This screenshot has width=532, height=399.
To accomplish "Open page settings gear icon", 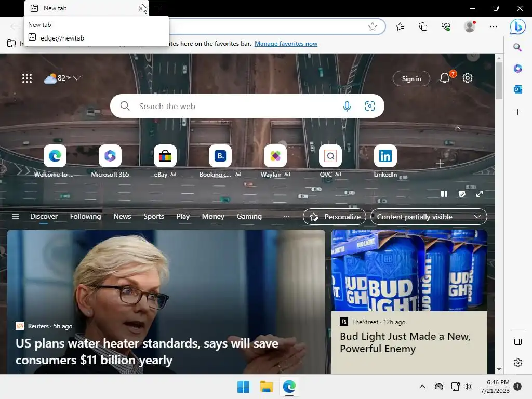I will click(468, 78).
